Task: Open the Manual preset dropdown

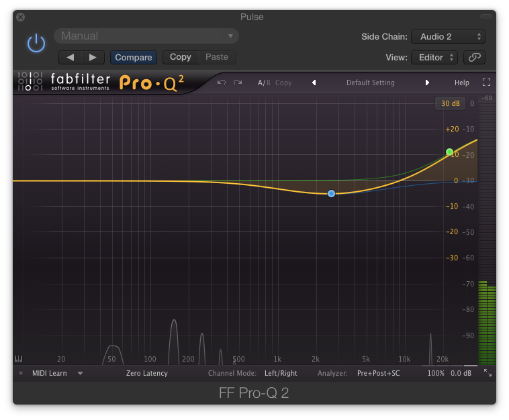Action: 146,36
